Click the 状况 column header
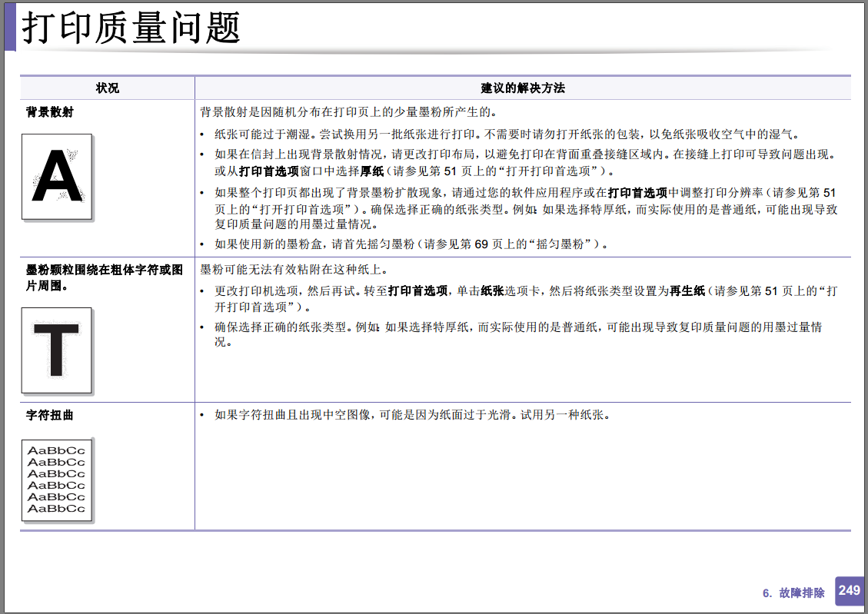Viewport: 868px width, 614px height. tap(108, 88)
